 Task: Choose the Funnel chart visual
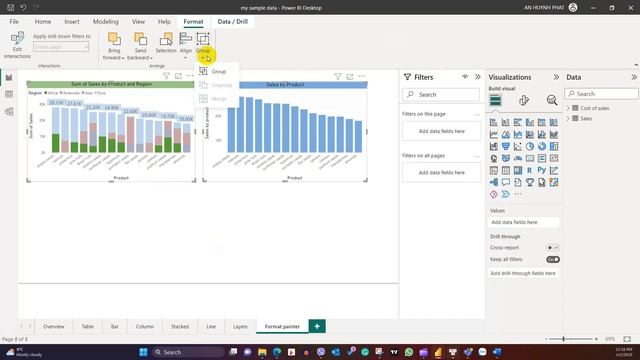[506, 146]
